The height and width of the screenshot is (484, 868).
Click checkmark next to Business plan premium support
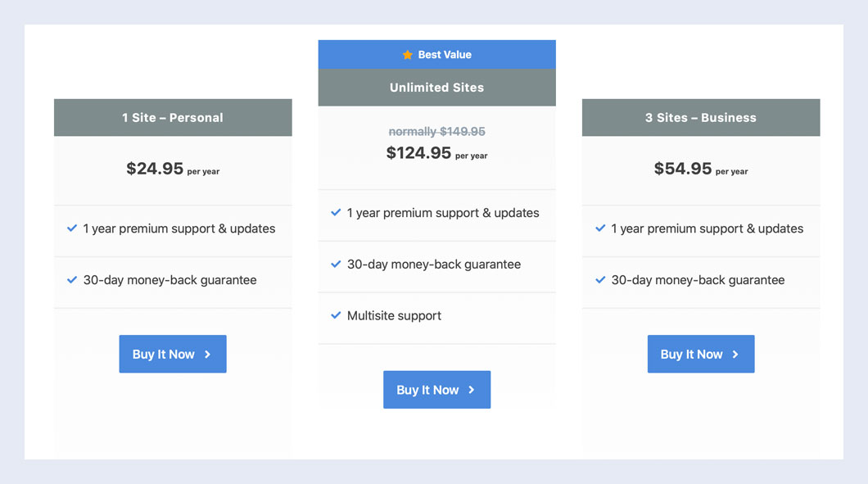[x=600, y=228]
